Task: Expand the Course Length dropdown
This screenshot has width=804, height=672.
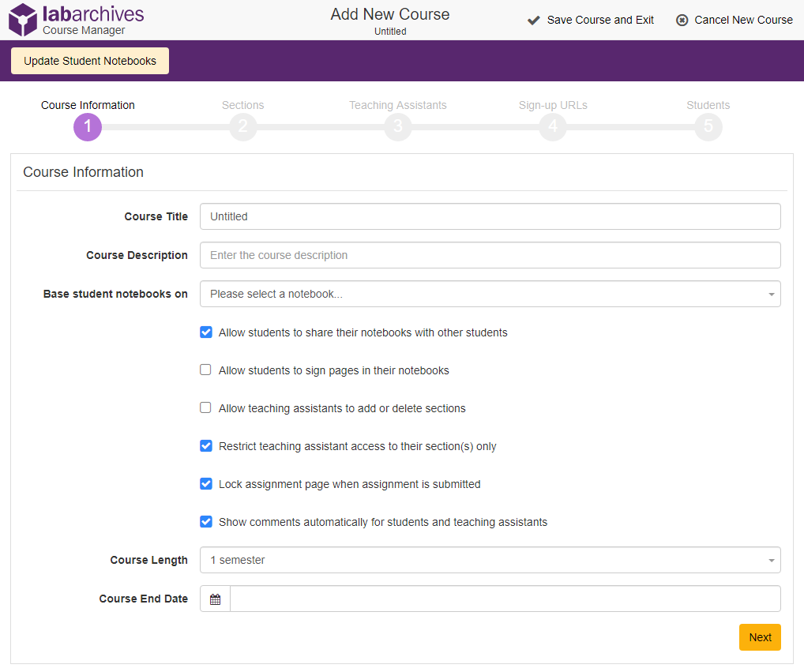Action: point(490,560)
